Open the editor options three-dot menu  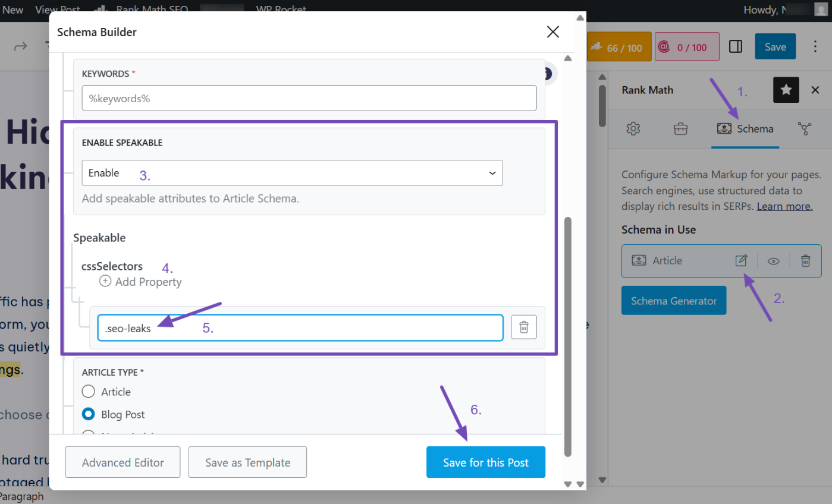(815, 46)
